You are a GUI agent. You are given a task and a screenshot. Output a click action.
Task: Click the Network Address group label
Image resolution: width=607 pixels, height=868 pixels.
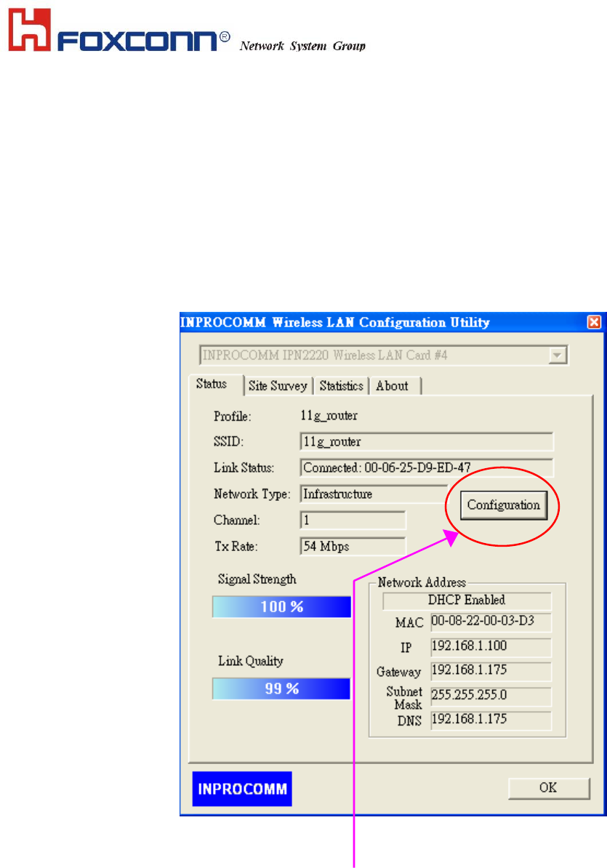[422, 582]
